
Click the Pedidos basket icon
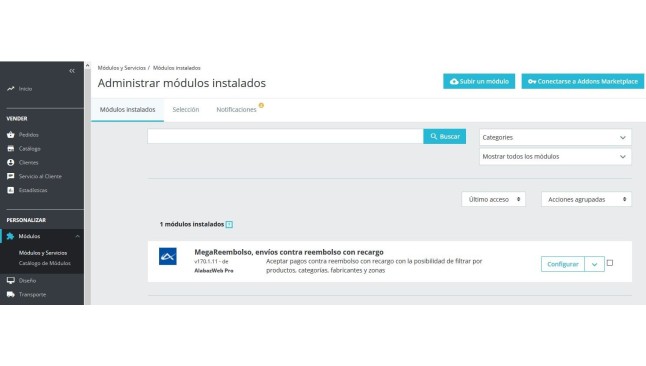[10, 135]
